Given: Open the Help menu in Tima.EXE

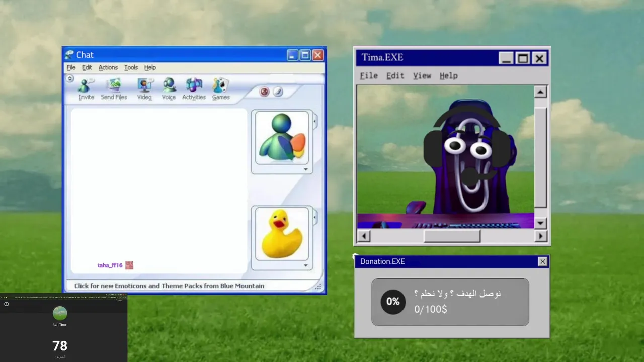Looking at the screenshot, I should (449, 75).
